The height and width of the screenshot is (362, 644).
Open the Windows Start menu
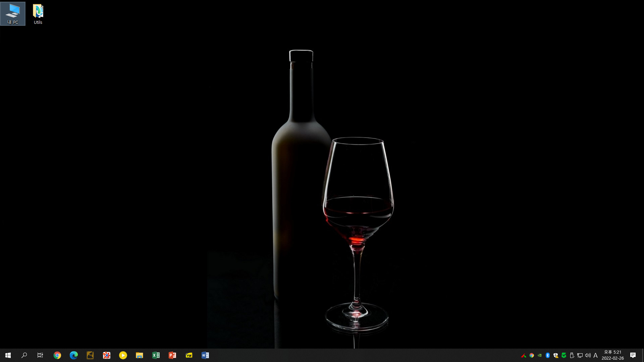(x=8, y=355)
